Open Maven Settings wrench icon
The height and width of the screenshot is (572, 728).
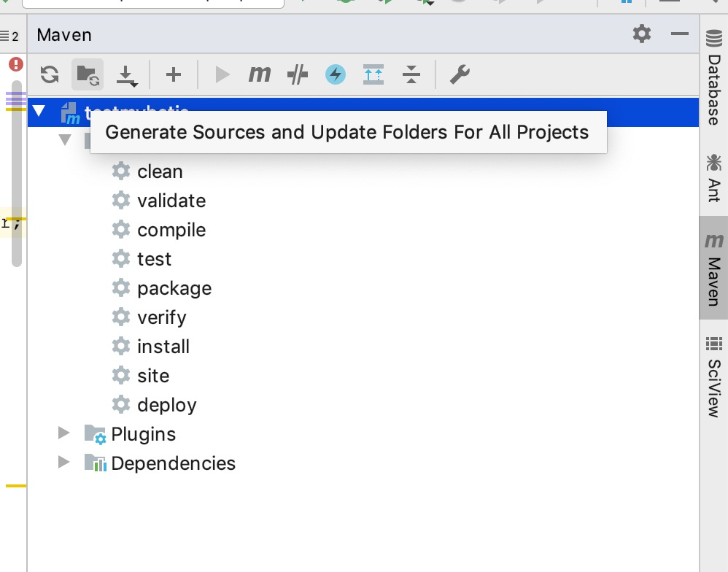tap(460, 74)
